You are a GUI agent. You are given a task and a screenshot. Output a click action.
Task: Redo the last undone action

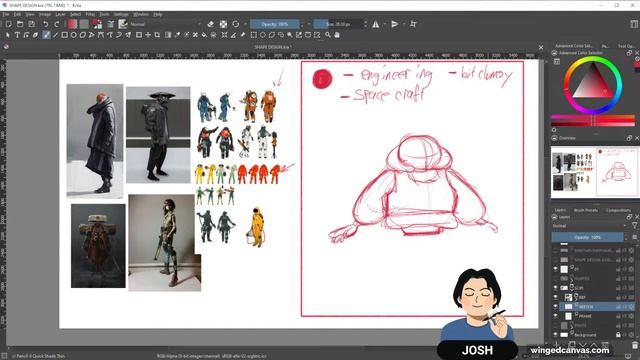(57, 24)
